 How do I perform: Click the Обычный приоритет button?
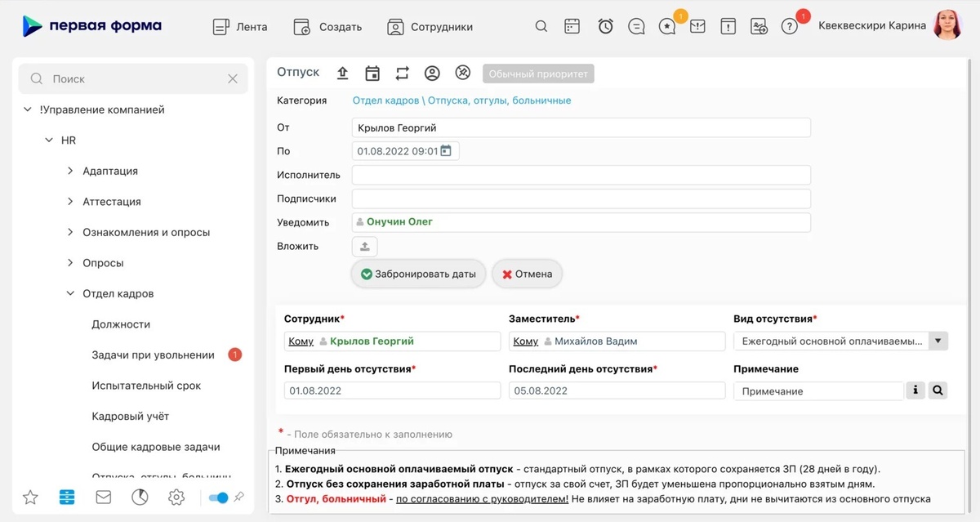pos(538,74)
